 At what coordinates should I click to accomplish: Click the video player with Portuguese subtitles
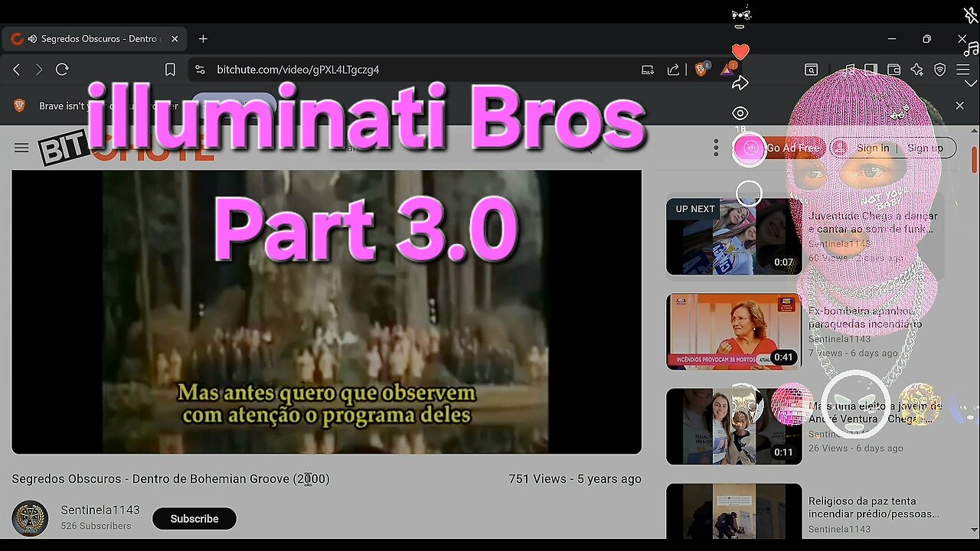point(326,311)
